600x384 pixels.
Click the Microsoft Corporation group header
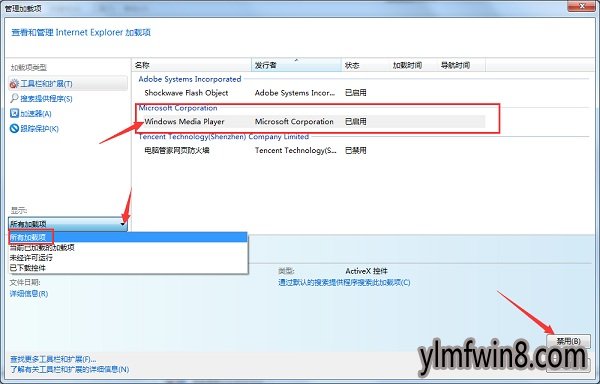click(x=178, y=108)
